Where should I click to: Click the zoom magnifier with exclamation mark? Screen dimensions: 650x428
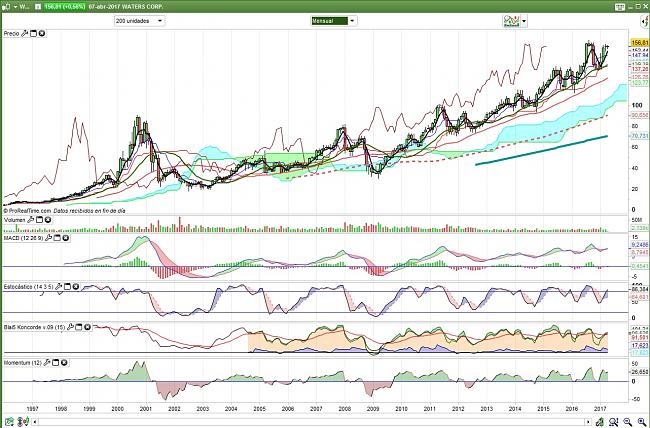614,422
